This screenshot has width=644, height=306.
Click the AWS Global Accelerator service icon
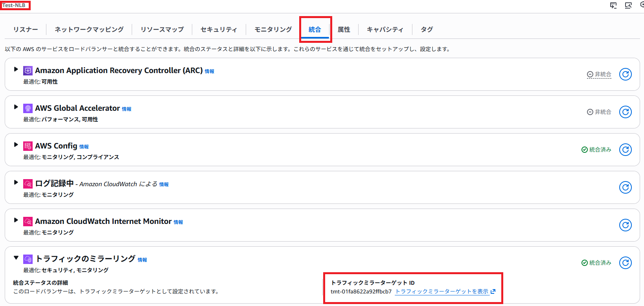click(28, 108)
